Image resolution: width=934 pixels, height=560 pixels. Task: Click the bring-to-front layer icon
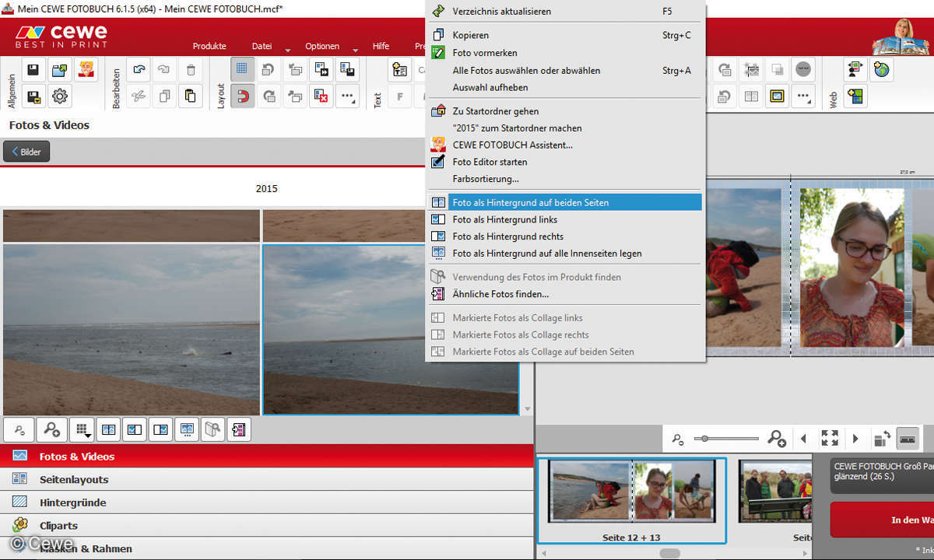click(295, 96)
